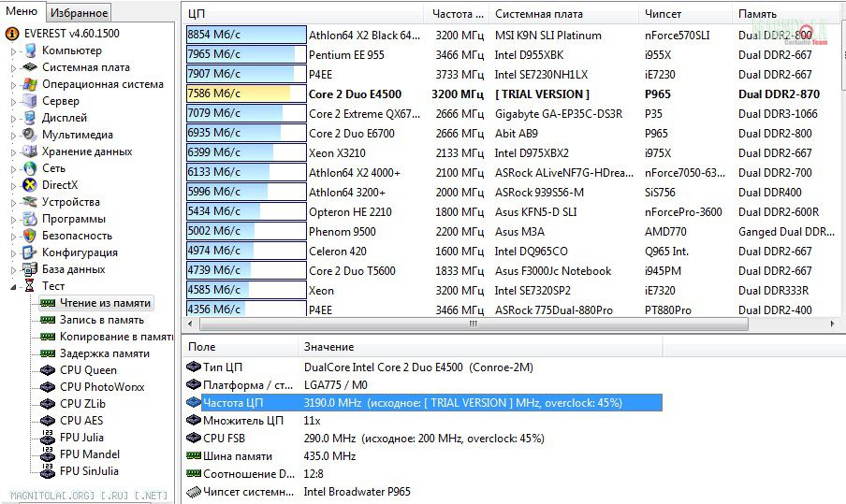
Task: Click the Программы icon
Action: (x=30, y=219)
